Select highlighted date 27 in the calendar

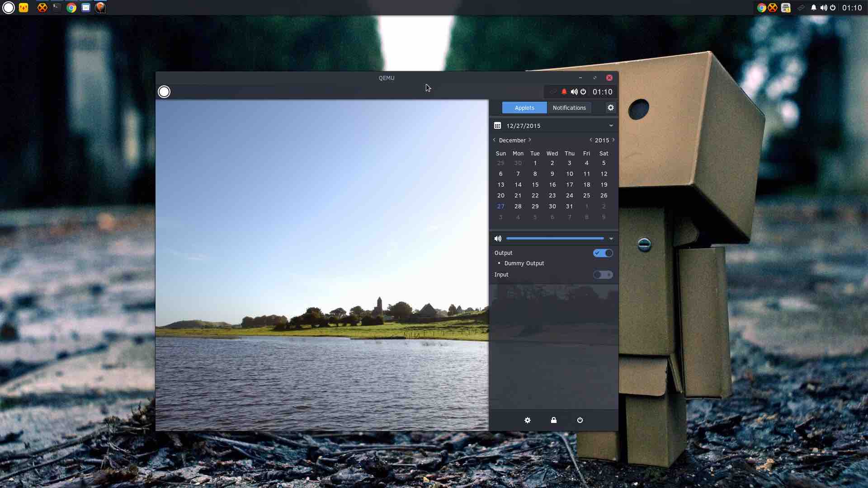pos(500,206)
